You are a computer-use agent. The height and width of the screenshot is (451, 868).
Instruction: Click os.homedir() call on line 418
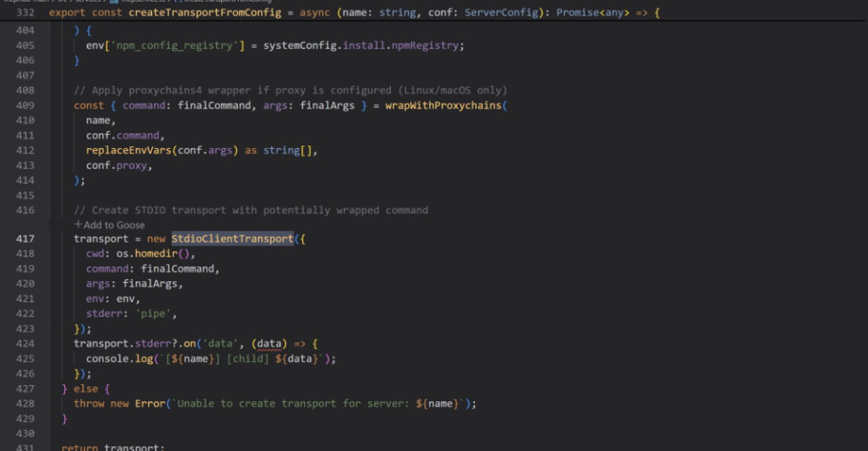(x=153, y=254)
